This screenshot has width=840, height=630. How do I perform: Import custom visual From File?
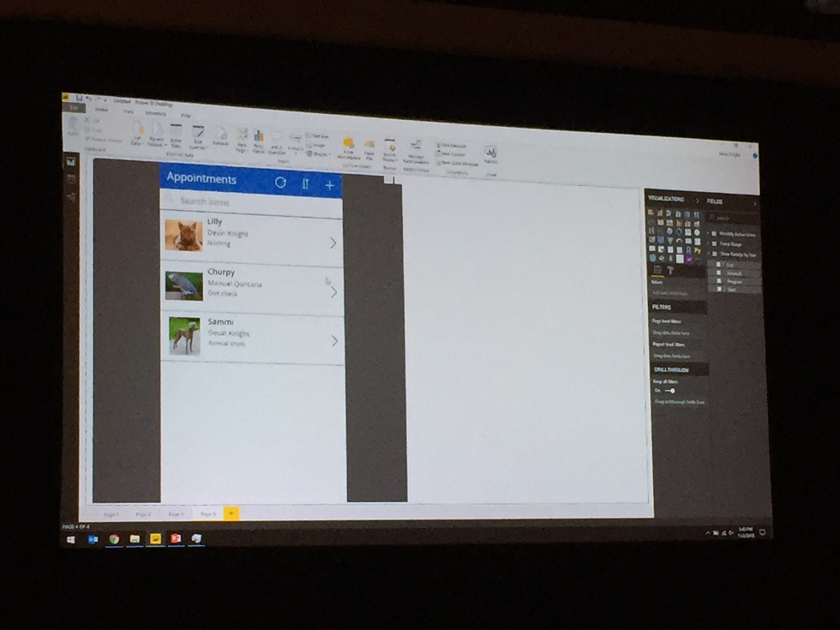click(x=369, y=150)
